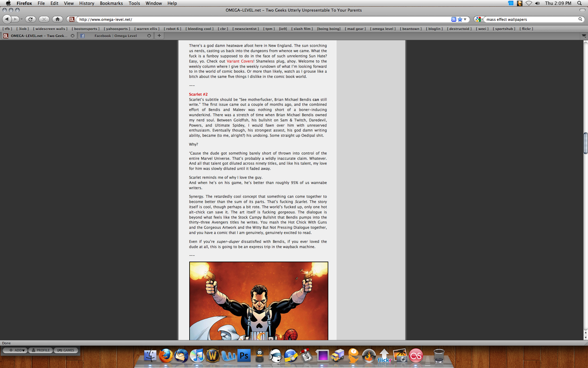Open the newscientist bookmark
The width and height of the screenshot is (588, 368).
pyautogui.click(x=246, y=29)
